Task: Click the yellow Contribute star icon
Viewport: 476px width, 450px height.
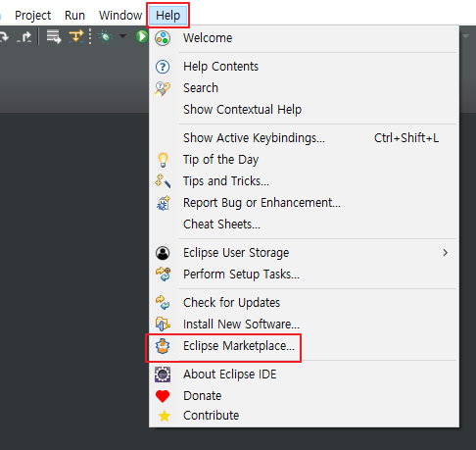Action: 165,416
